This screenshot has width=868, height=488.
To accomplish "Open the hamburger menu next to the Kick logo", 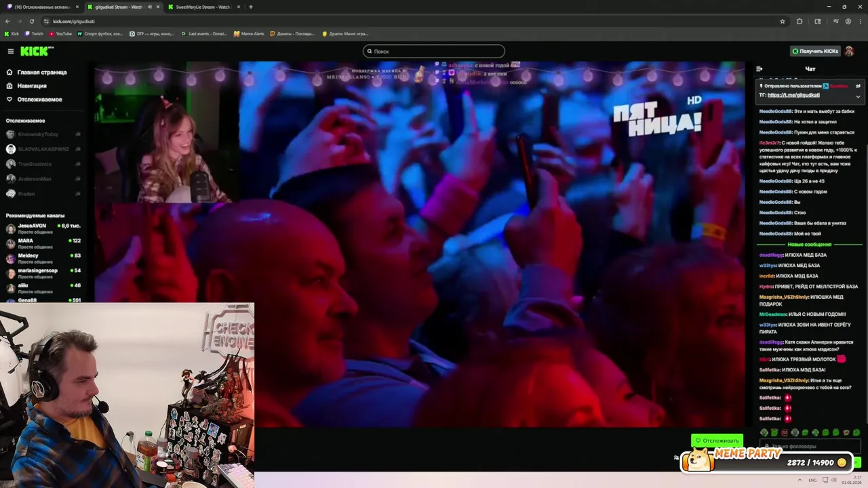I will (10, 52).
